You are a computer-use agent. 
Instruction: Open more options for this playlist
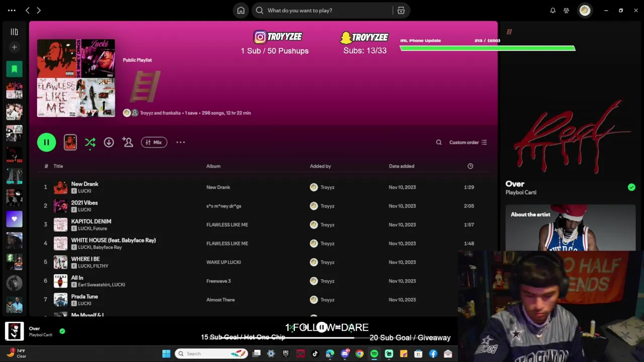[181, 142]
